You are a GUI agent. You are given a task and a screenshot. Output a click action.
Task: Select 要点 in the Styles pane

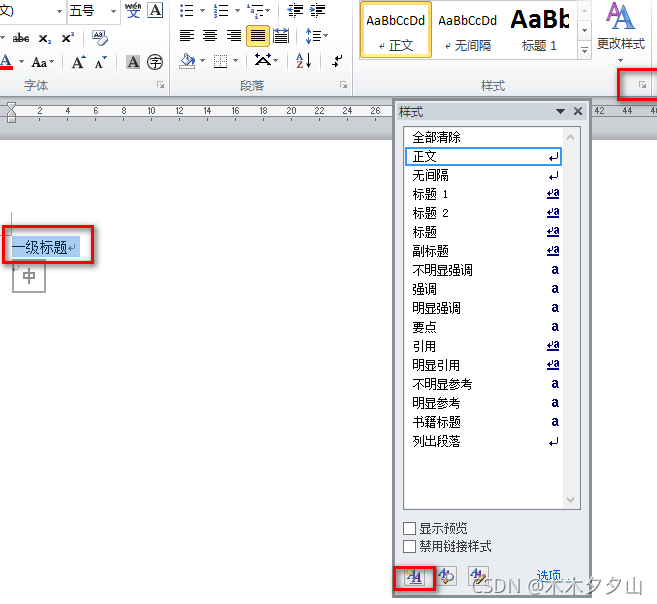483,327
